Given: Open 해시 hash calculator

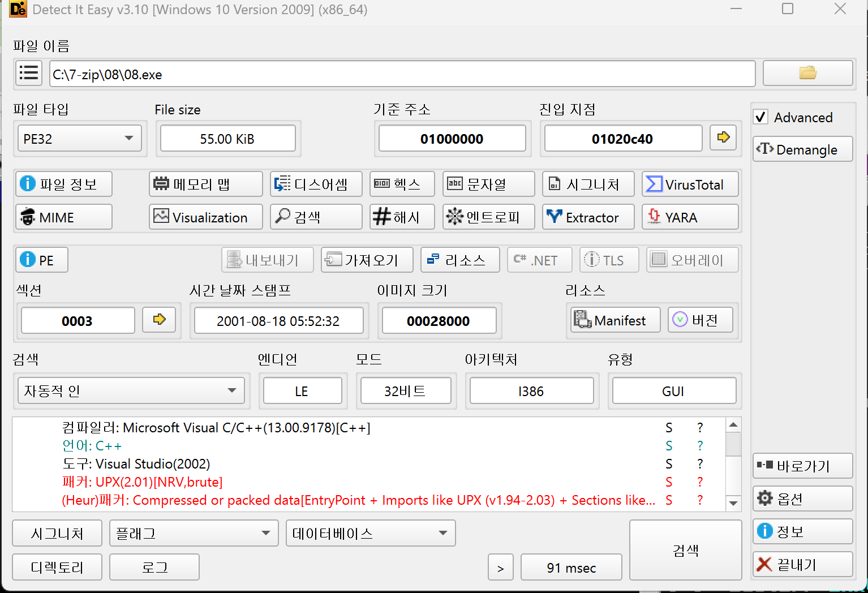Looking at the screenshot, I should (x=402, y=217).
